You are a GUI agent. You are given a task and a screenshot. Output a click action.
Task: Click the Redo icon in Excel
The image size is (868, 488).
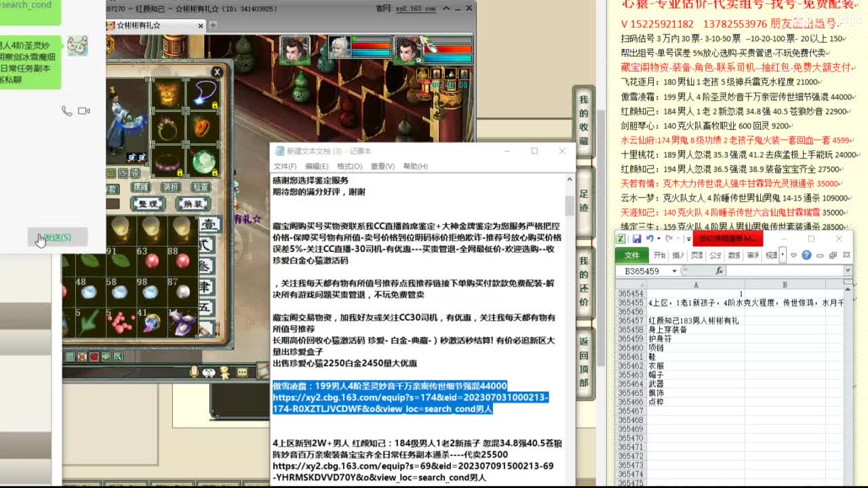tap(668, 238)
